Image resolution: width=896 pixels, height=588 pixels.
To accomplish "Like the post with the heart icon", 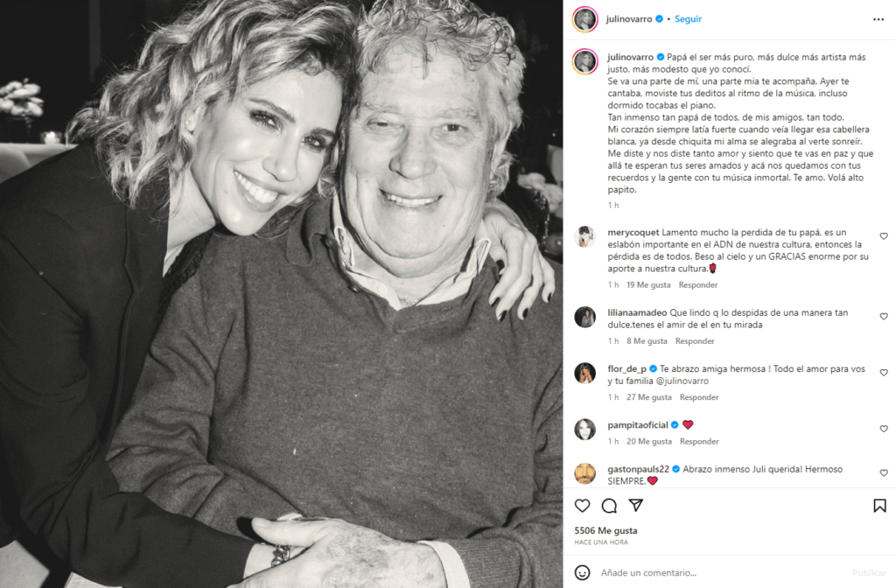I will (x=582, y=506).
